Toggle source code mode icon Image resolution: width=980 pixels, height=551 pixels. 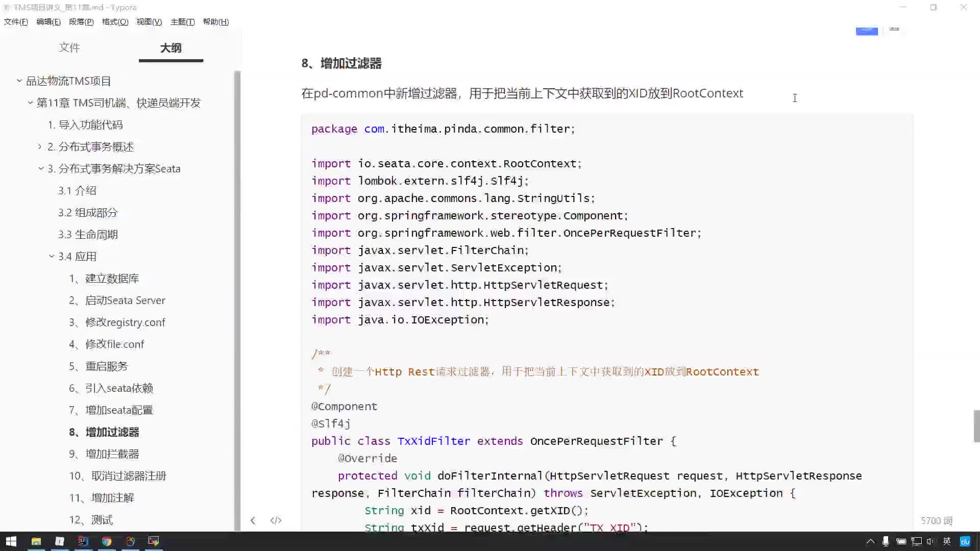276,520
